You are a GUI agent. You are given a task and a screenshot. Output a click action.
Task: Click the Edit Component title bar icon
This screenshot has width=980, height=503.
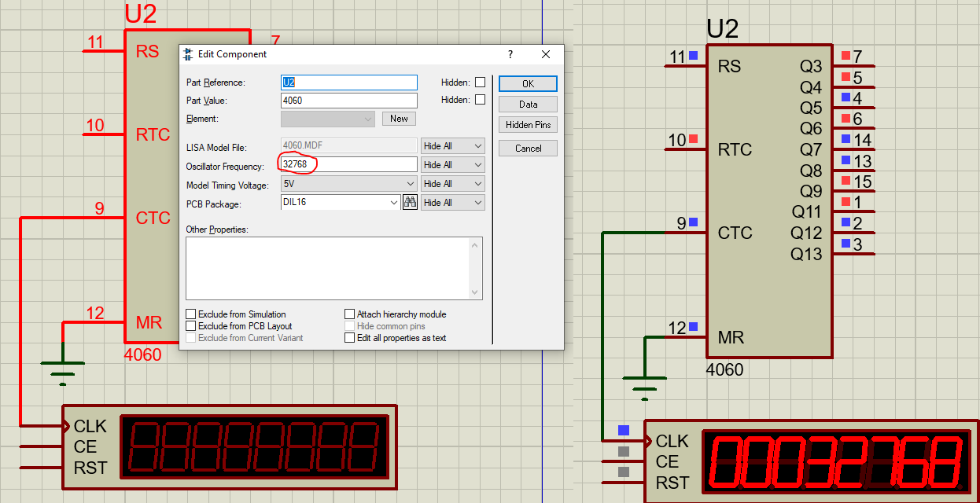[188, 54]
